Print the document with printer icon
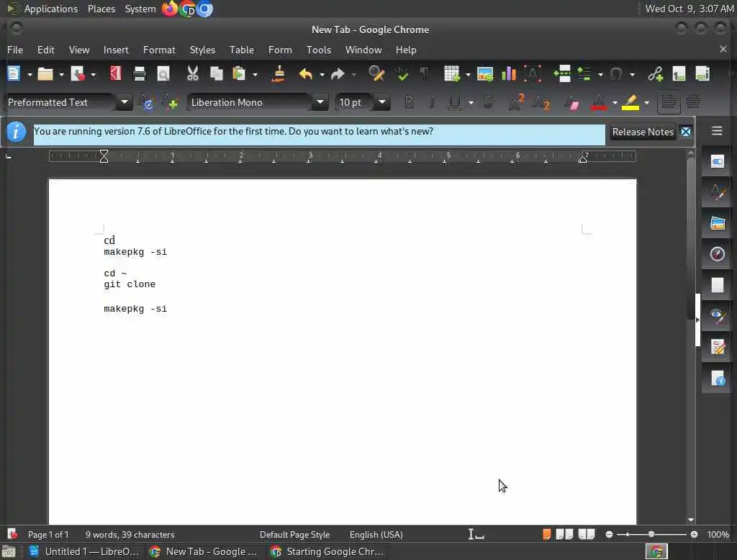The width and height of the screenshot is (737, 560). 140,74
